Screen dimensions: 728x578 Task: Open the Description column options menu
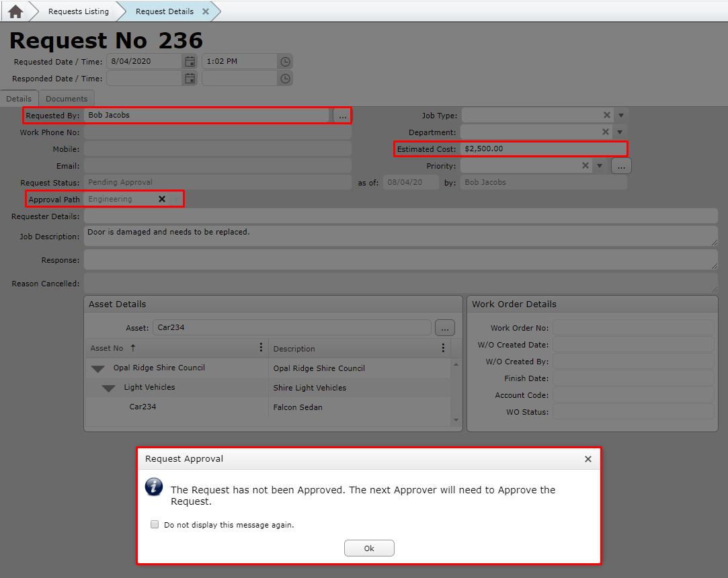[442, 347]
